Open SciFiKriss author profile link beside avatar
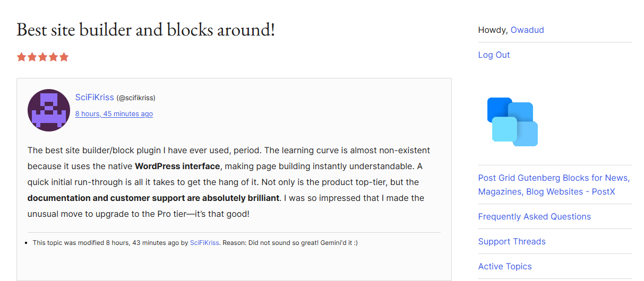Image resolution: width=644 pixels, height=281 pixels. [95, 98]
